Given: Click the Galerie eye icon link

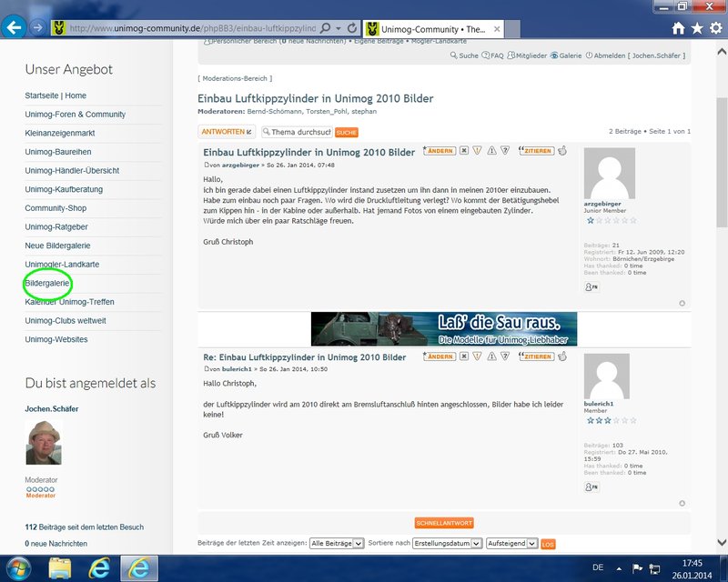Looking at the screenshot, I should 565,55.
